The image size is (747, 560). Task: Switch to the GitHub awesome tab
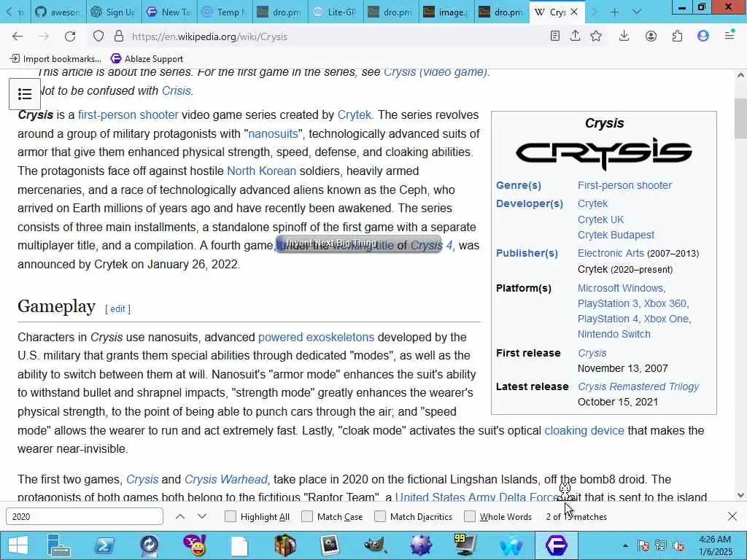[58, 12]
